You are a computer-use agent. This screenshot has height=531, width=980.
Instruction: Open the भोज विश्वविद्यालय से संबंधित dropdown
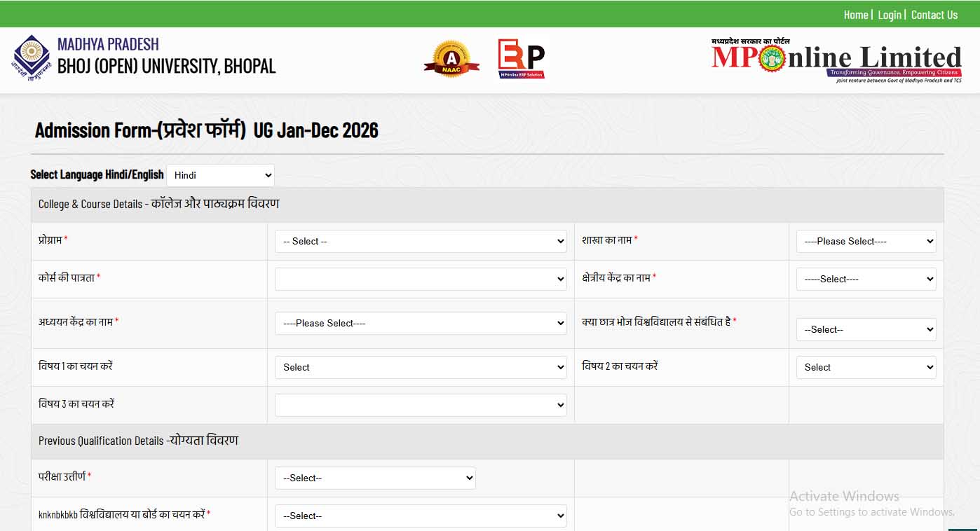tap(865, 329)
